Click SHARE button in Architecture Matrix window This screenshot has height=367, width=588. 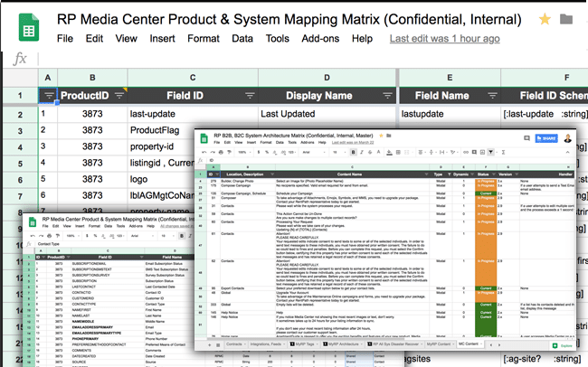point(546,138)
